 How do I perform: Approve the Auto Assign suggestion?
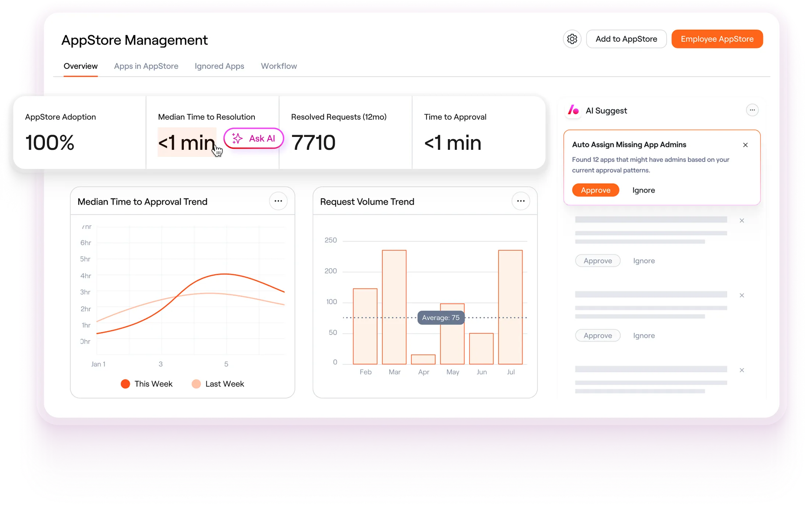click(595, 190)
